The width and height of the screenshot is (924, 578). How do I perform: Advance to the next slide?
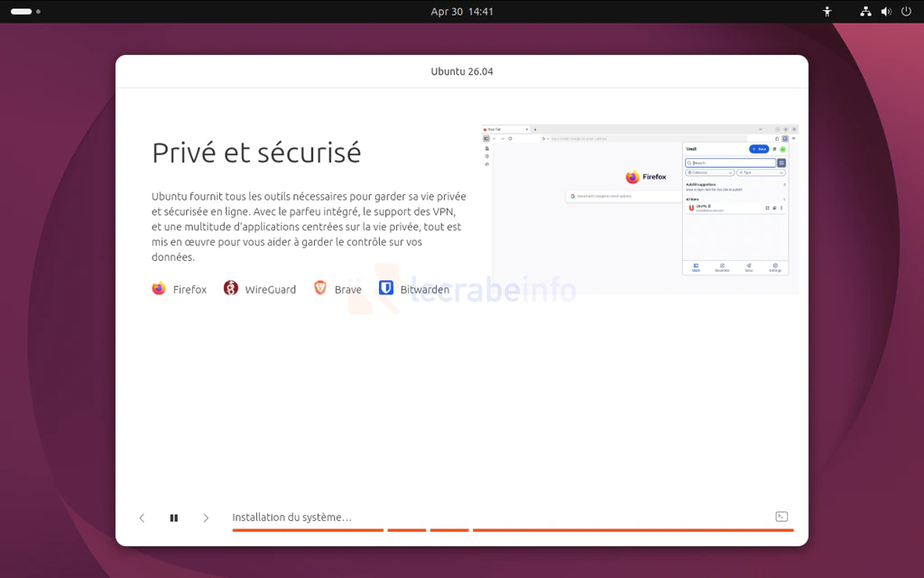click(206, 517)
